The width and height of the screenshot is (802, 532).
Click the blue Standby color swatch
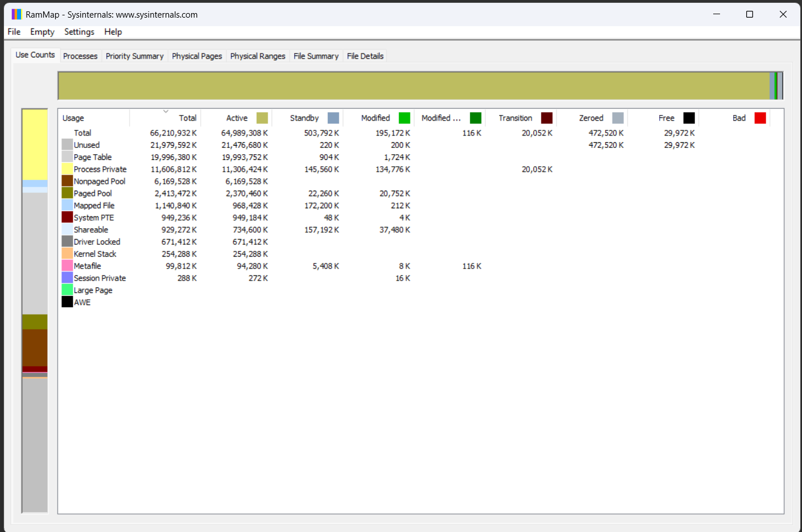(334, 118)
